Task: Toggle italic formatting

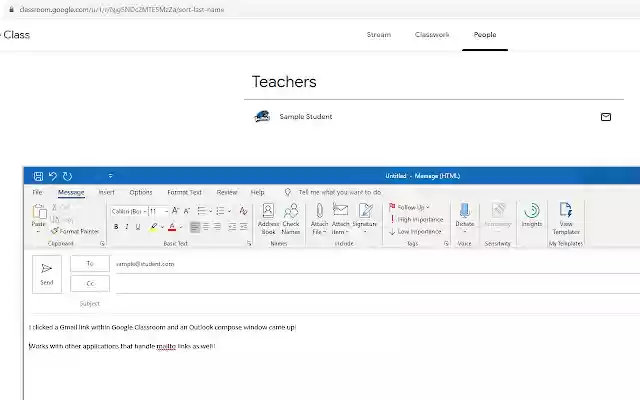Action: (127, 227)
